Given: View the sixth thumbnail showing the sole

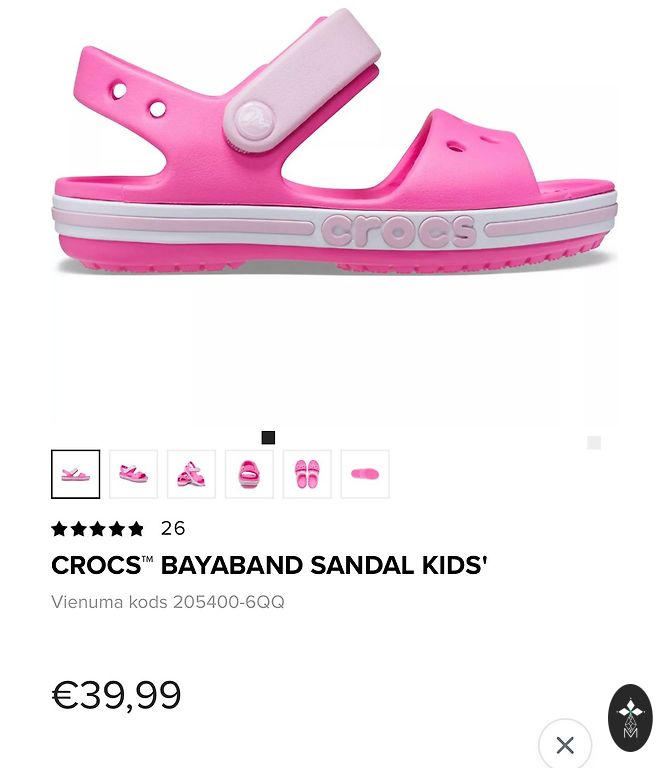Looking at the screenshot, I should (x=365, y=474).
